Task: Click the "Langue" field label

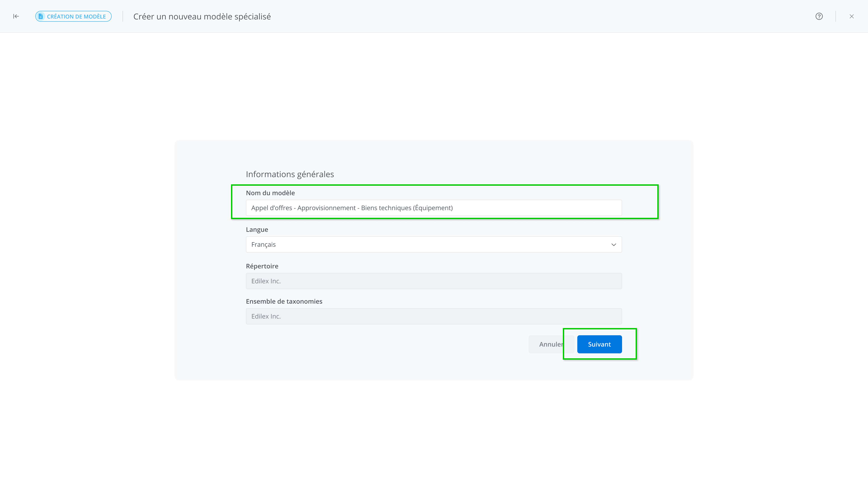Action: (257, 230)
